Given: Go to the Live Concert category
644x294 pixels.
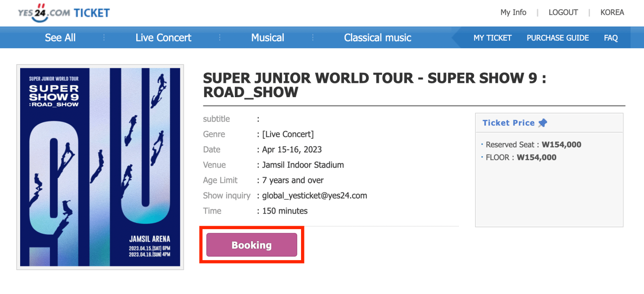Looking at the screenshot, I should point(163,38).
